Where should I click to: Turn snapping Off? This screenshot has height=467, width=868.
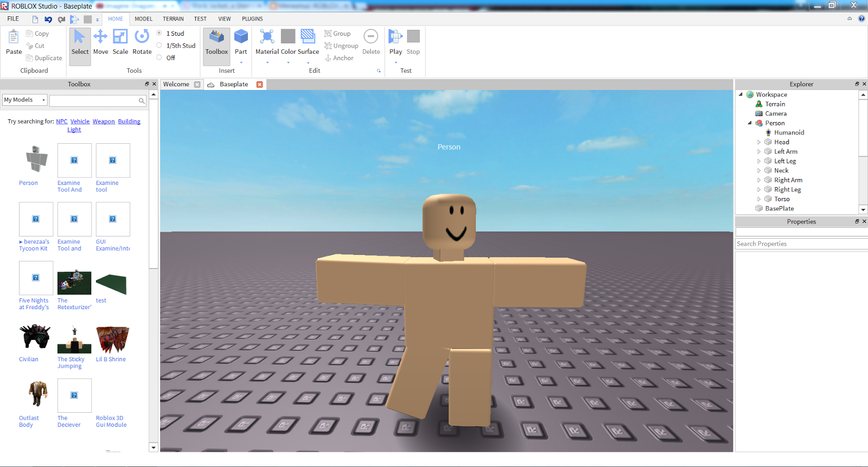point(159,57)
